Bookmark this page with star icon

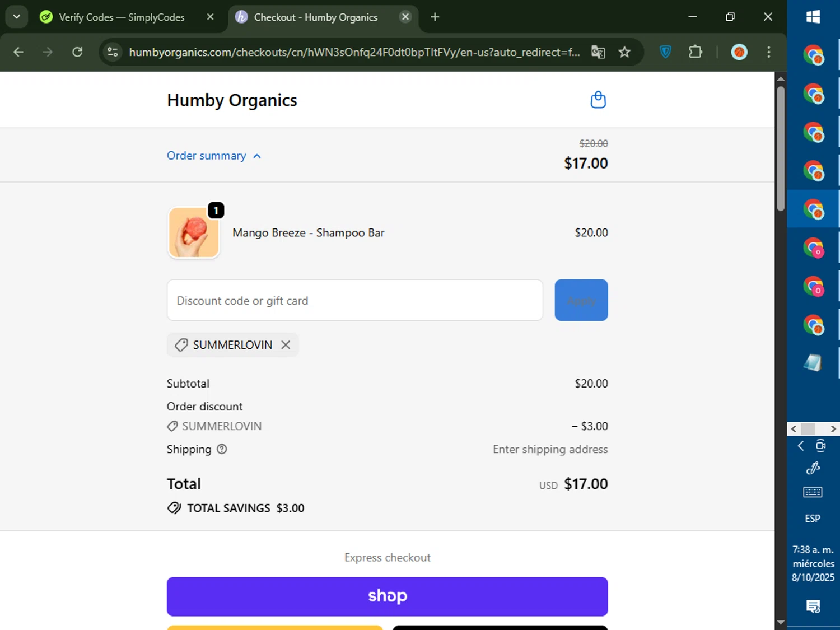(624, 52)
